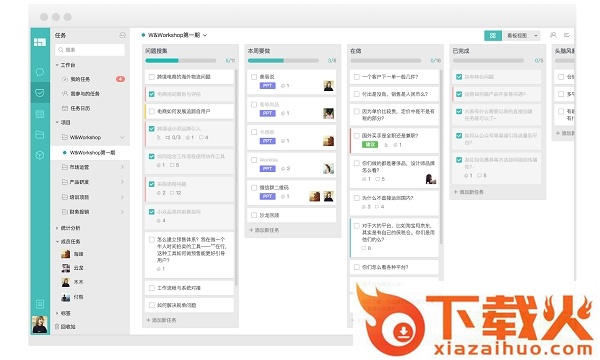Check the Worktile card checkbox
This screenshot has width=600, height=360.
(x=254, y=160)
